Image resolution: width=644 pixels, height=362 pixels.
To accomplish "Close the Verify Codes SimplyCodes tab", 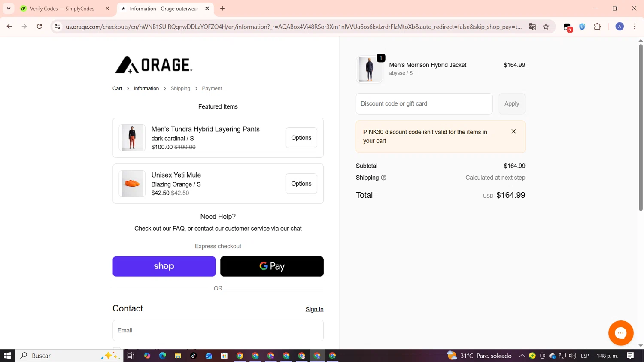I will [x=107, y=9].
